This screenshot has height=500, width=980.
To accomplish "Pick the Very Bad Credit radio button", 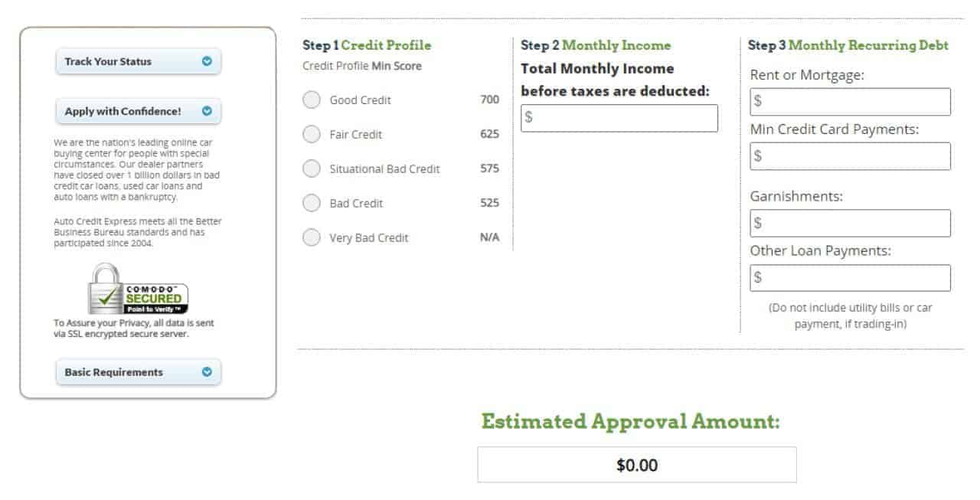I will [x=312, y=237].
